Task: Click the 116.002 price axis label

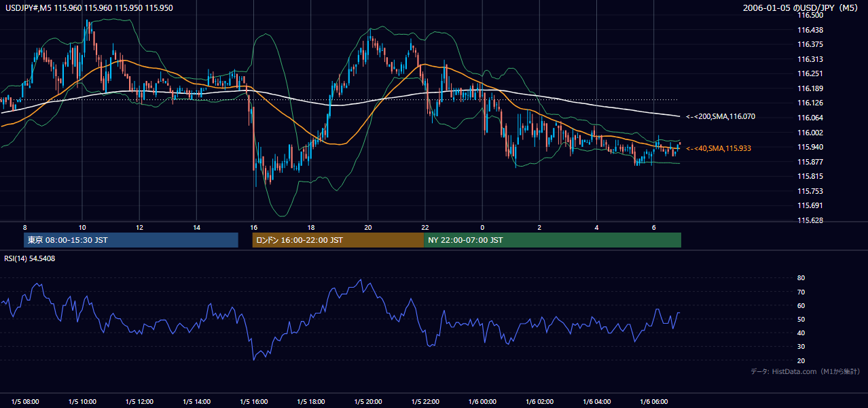Action: pyautogui.click(x=809, y=133)
